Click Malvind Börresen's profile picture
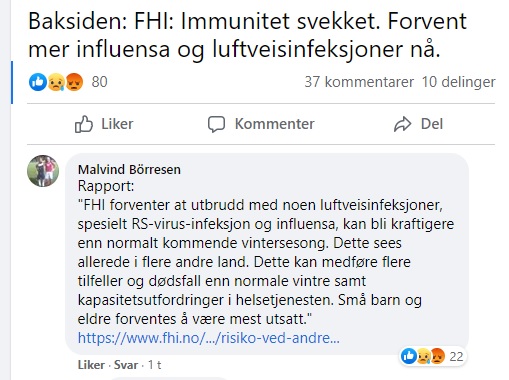Screen dimensions: 509x380 [43, 171]
